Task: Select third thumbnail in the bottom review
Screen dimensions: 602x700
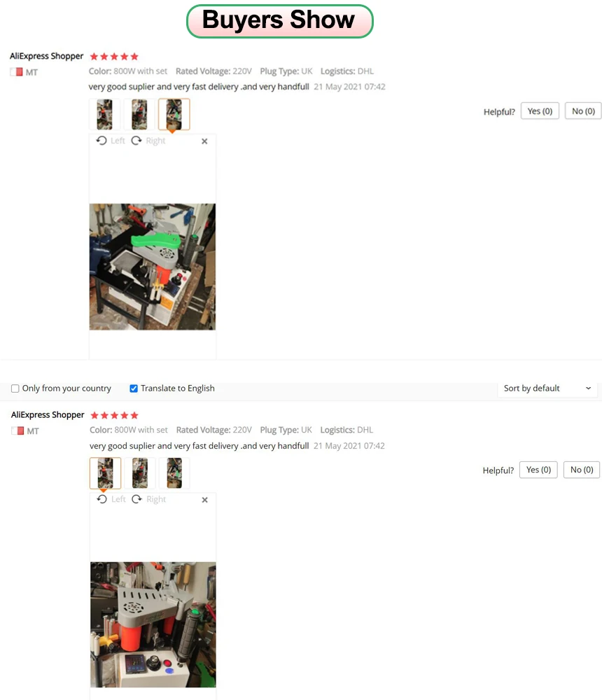Action: tap(174, 472)
